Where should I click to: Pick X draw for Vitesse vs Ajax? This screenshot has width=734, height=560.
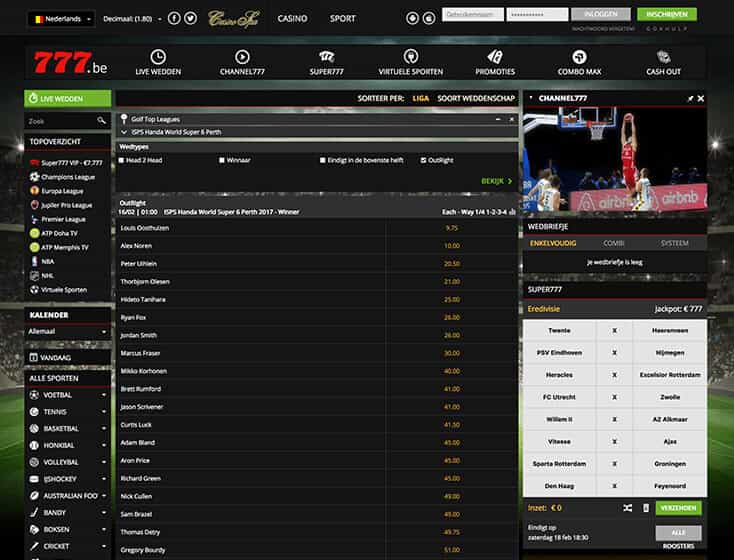point(615,442)
